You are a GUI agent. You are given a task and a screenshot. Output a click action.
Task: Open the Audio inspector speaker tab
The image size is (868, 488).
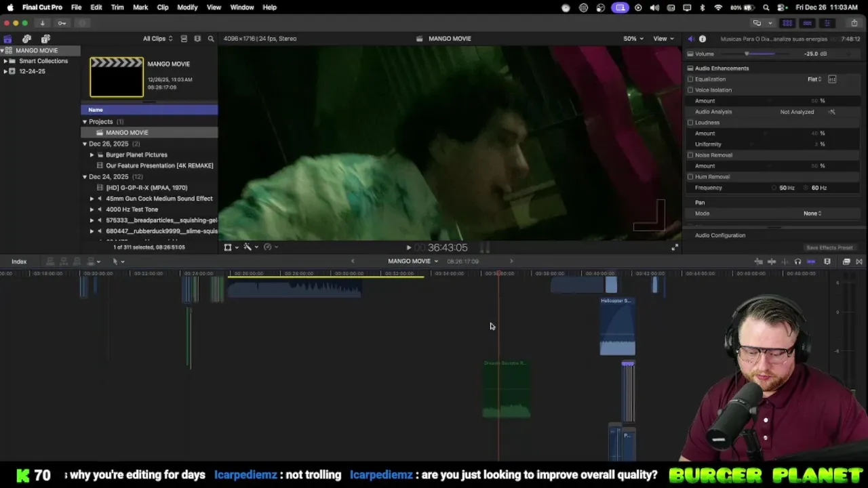point(691,39)
